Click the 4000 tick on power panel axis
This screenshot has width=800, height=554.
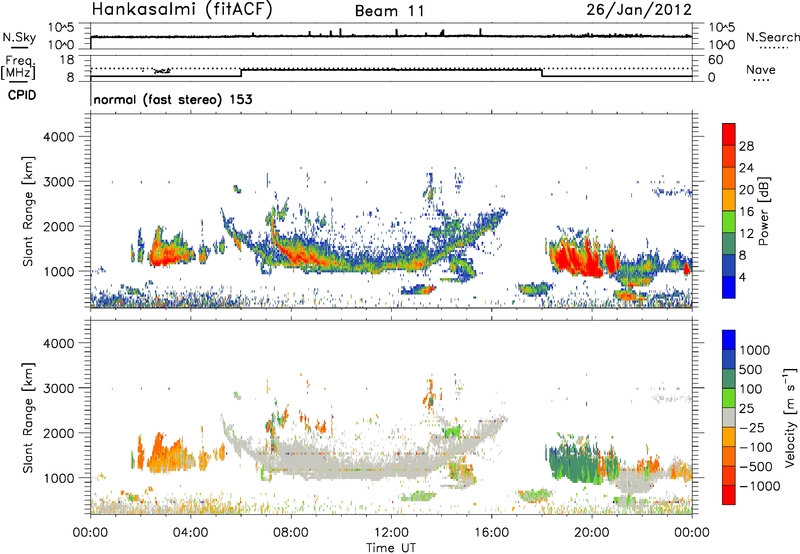59,137
